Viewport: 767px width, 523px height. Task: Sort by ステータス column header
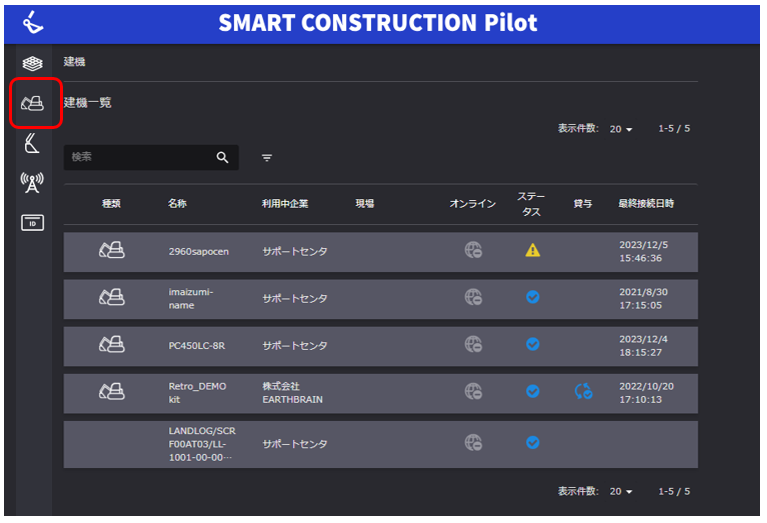[x=531, y=205]
